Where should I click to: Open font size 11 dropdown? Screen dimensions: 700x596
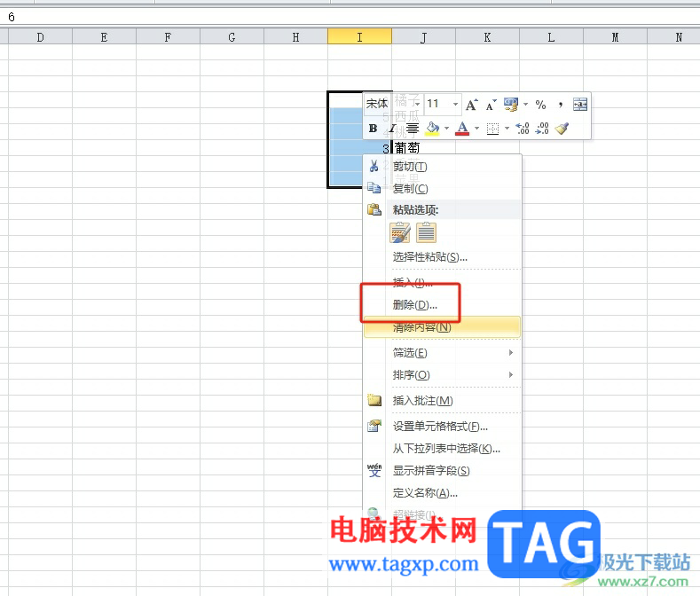coord(455,104)
